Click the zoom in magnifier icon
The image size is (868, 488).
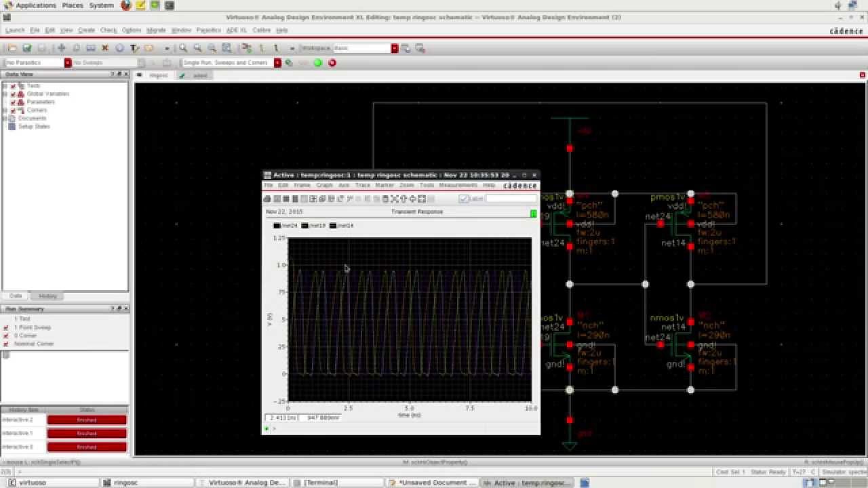click(183, 48)
